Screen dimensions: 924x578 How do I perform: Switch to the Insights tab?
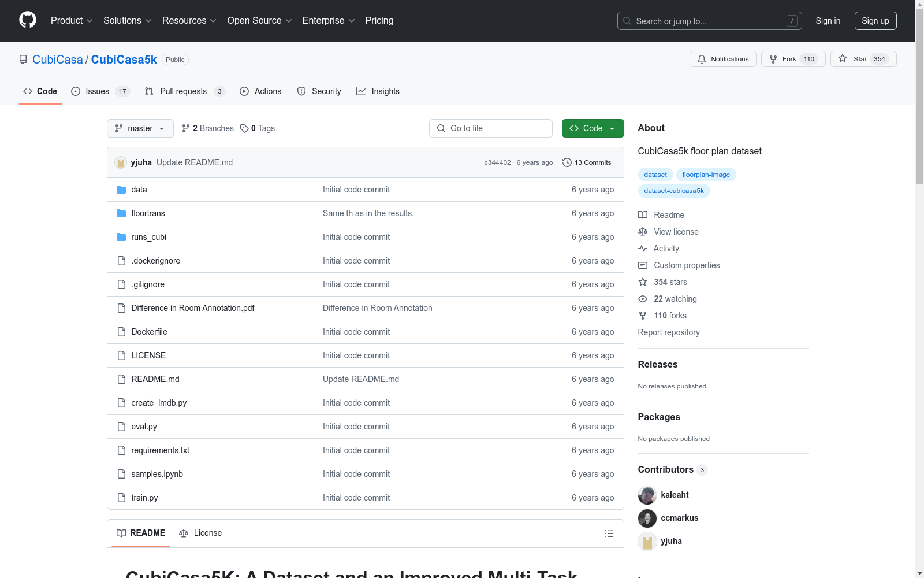(x=378, y=91)
